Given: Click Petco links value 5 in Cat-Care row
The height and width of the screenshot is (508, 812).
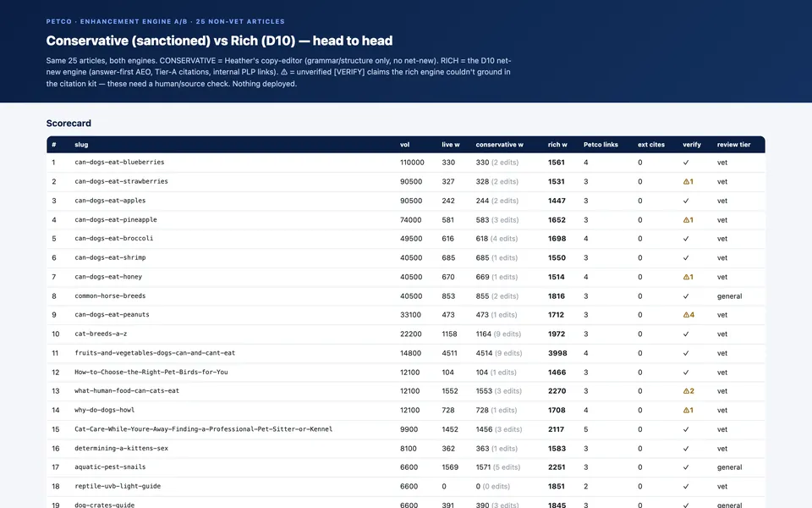Looking at the screenshot, I should (x=585, y=429).
